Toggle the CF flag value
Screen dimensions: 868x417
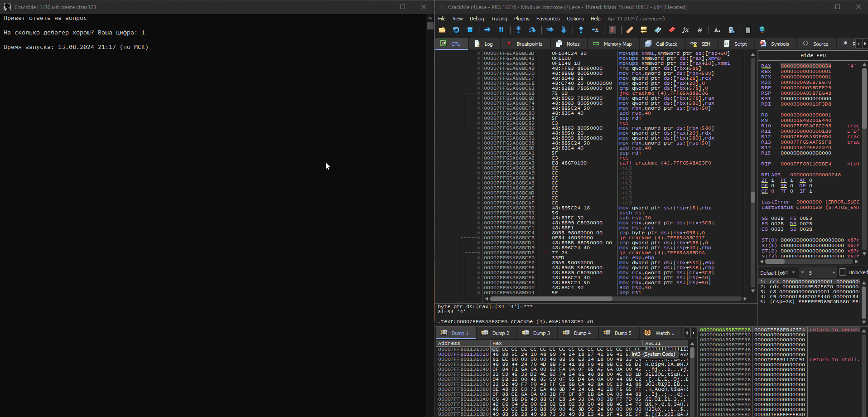(x=772, y=191)
